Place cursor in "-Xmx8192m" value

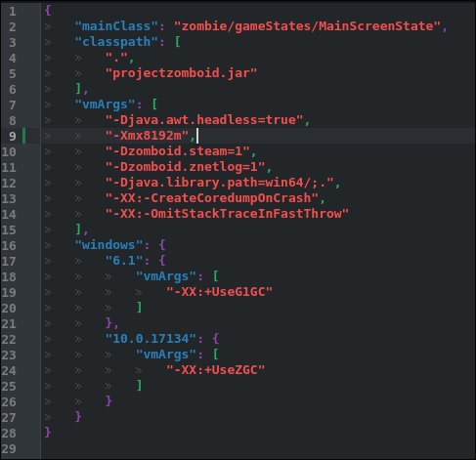point(148,136)
